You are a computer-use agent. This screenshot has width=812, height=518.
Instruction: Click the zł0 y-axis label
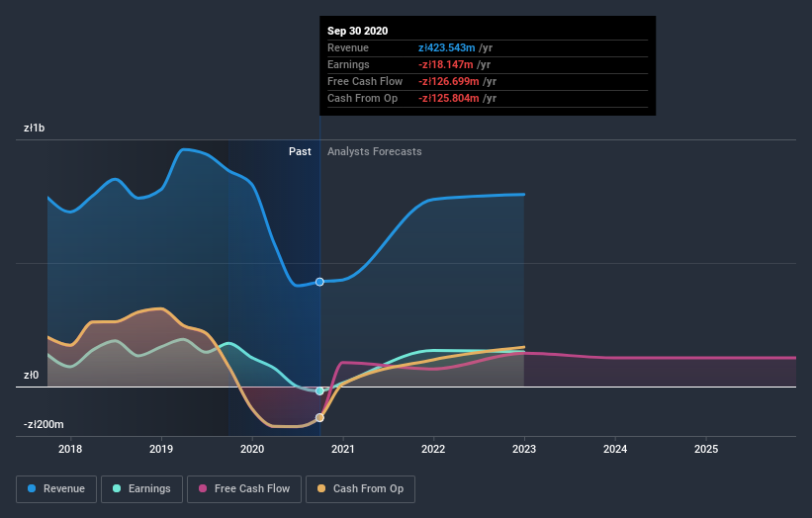pos(31,376)
